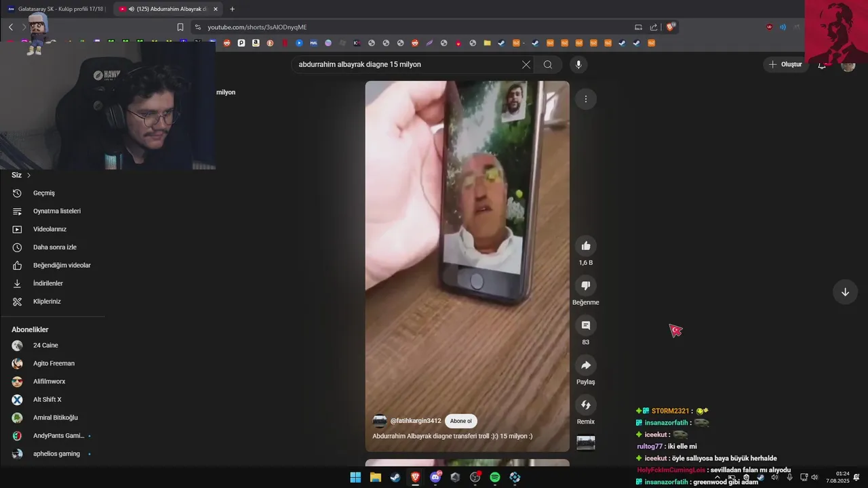Open File Explorer from the taskbar

[x=375, y=477]
